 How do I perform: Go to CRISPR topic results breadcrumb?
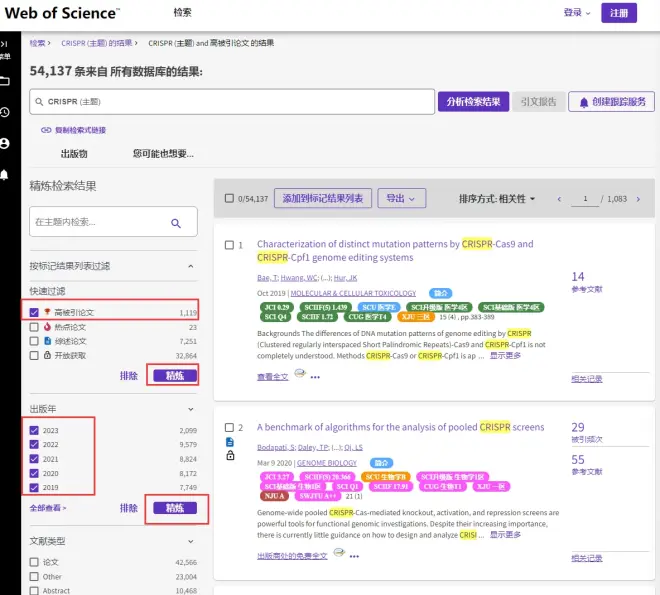tap(96, 43)
